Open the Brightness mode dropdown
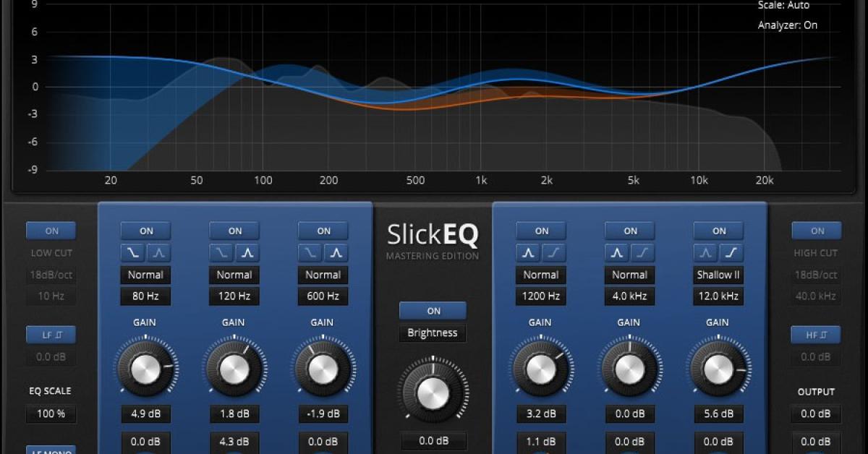The height and width of the screenshot is (454, 868). coord(433,333)
